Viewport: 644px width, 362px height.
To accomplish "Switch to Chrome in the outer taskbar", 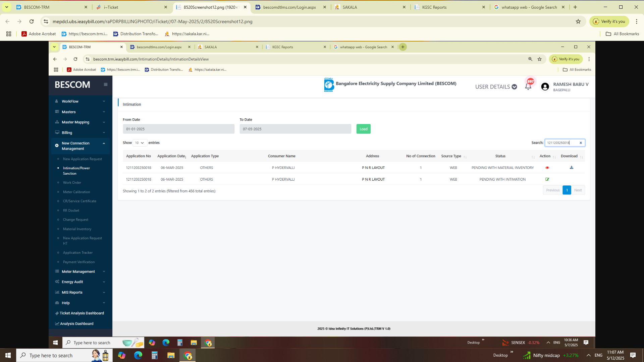I will (188, 355).
